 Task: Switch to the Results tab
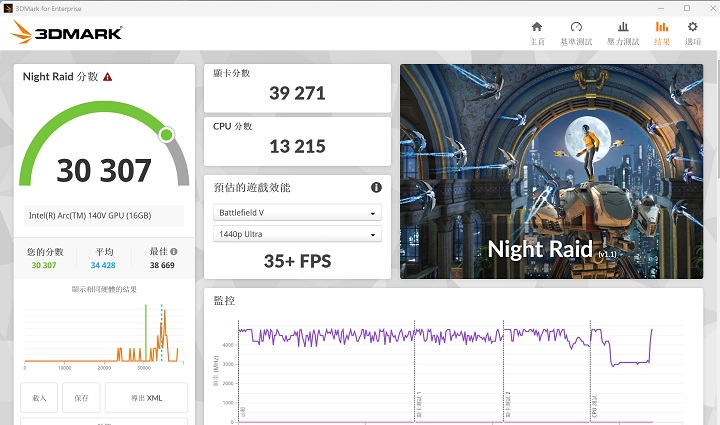pos(662,34)
